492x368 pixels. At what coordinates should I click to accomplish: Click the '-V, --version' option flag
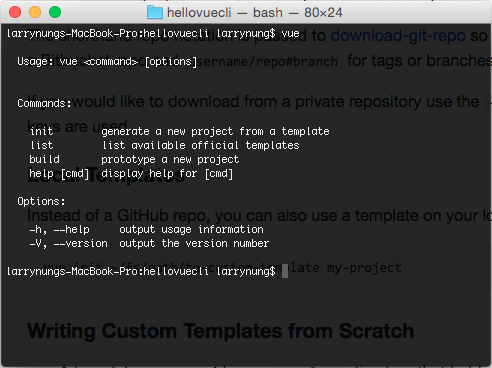coord(68,244)
